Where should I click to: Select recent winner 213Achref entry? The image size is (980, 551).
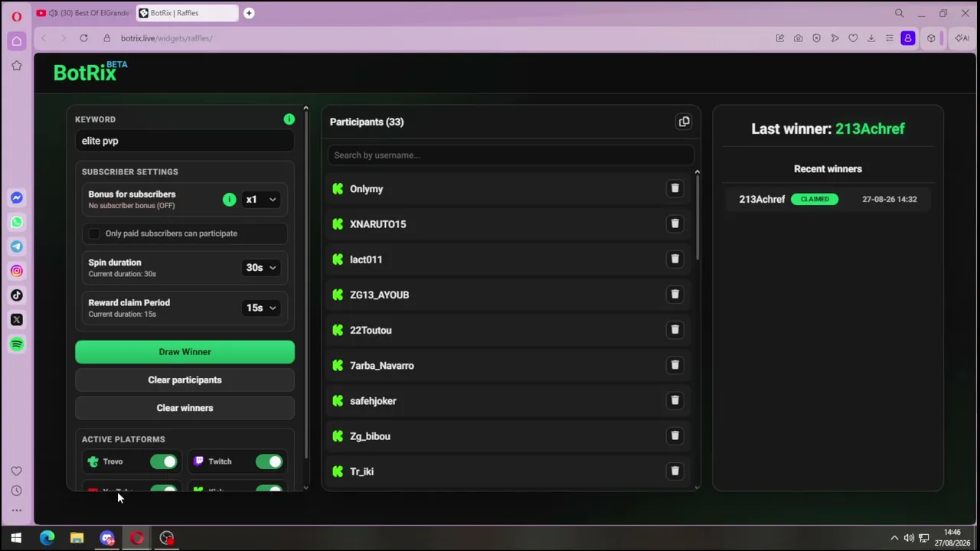[828, 199]
